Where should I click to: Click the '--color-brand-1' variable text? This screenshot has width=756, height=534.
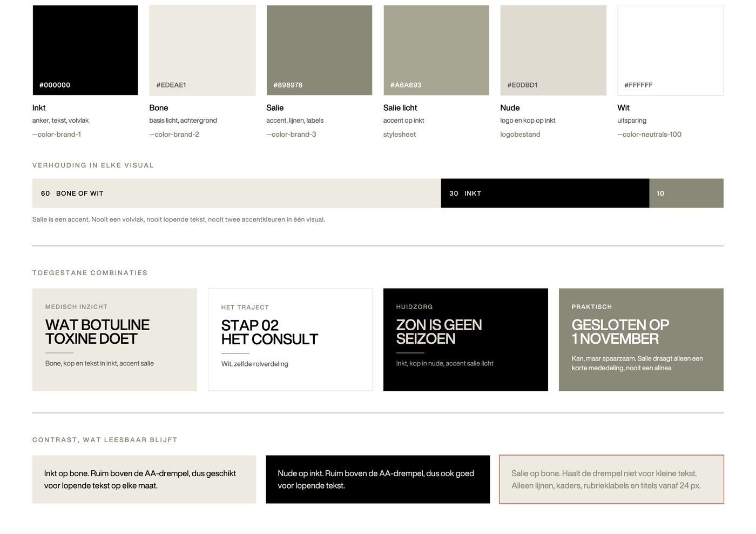[57, 135]
